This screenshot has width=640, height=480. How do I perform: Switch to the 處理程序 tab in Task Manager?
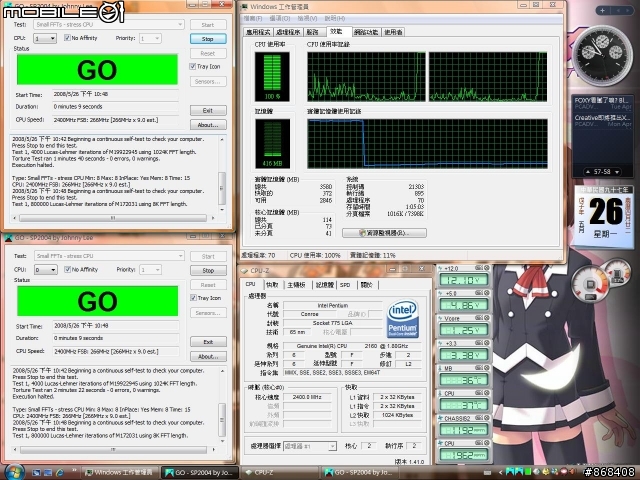tap(288, 32)
